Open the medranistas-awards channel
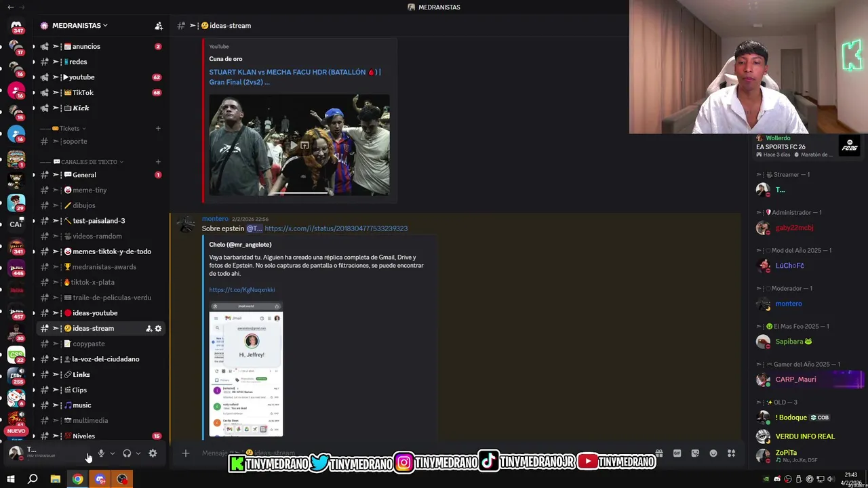The height and width of the screenshot is (488, 868). (x=100, y=267)
